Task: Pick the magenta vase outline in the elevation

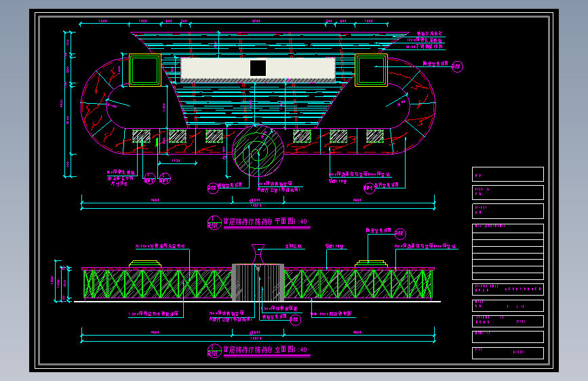Action: (x=258, y=254)
